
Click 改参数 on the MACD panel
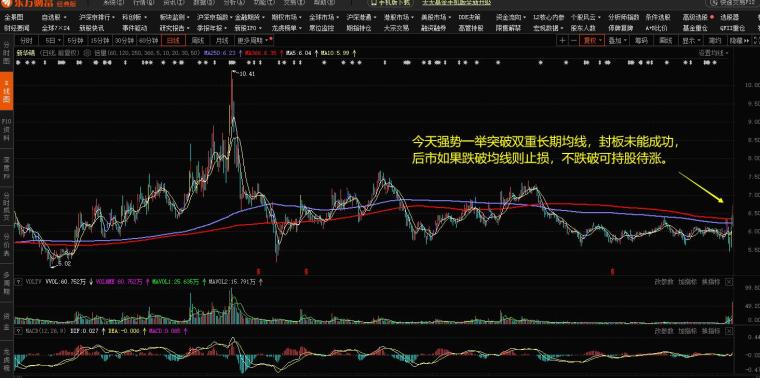pyautogui.click(x=664, y=331)
